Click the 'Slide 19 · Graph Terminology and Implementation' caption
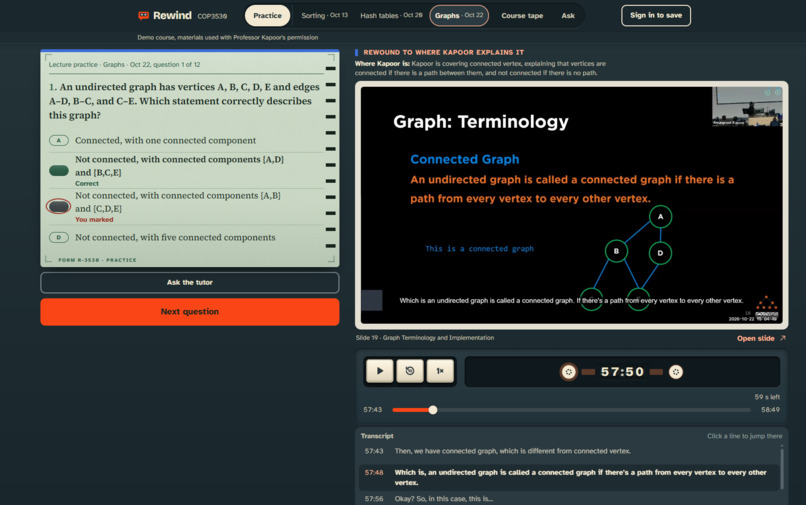 pyautogui.click(x=425, y=338)
